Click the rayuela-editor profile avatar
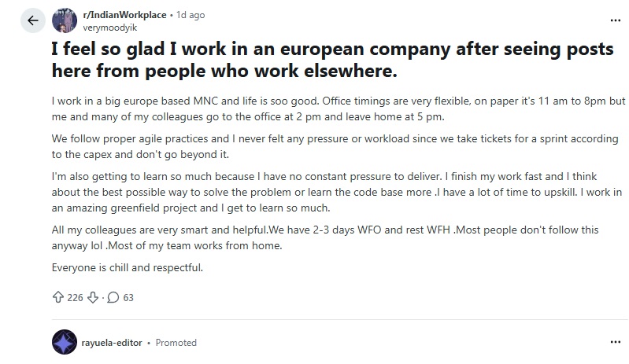 [63, 343]
